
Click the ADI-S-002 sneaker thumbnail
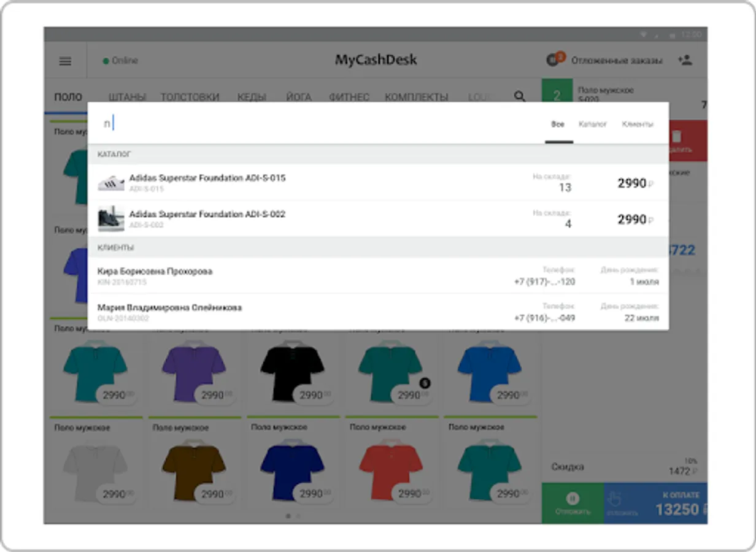coord(111,219)
